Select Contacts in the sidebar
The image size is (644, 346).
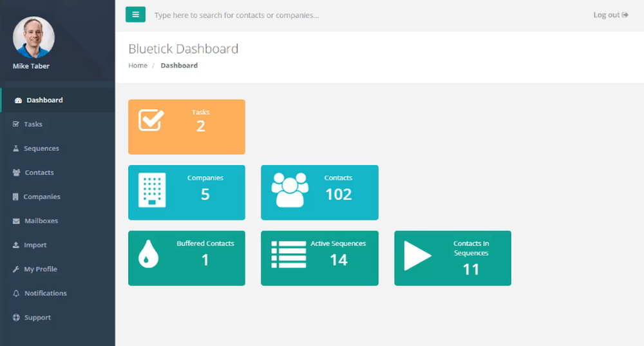point(58,173)
